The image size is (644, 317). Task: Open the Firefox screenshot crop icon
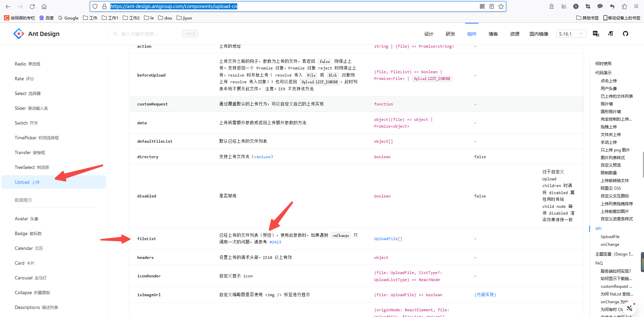click(x=588, y=6)
